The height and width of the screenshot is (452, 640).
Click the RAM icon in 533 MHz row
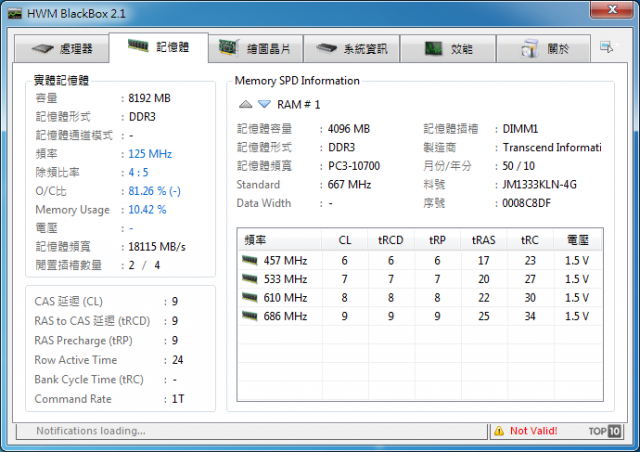point(249,278)
